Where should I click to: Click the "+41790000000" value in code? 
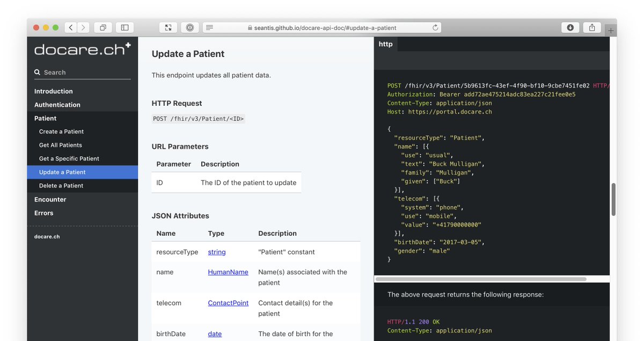pos(457,225)
